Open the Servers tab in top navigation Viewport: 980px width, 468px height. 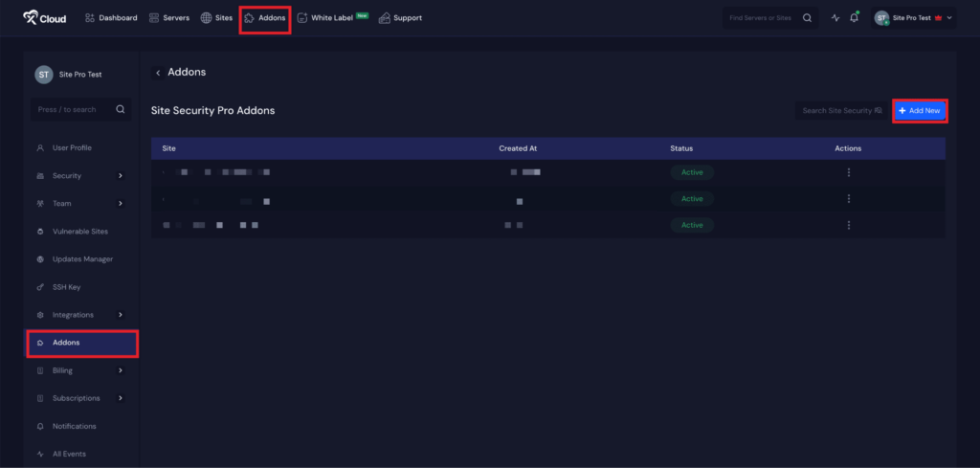point(167,18)
